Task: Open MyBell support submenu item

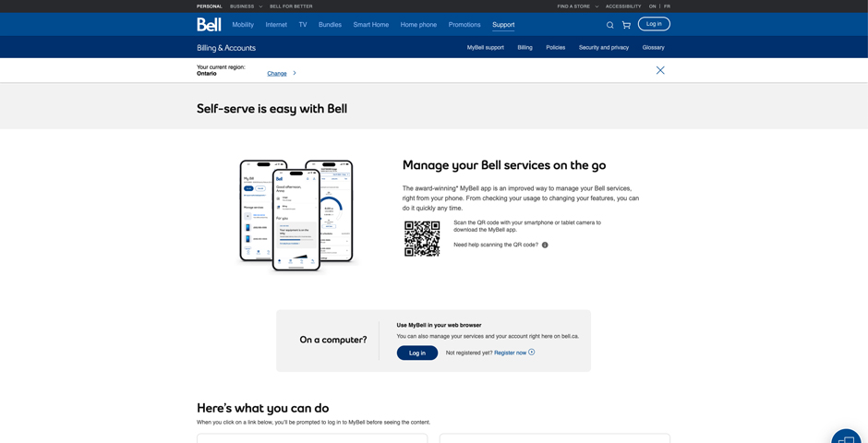Action: [x=486, y=48]
